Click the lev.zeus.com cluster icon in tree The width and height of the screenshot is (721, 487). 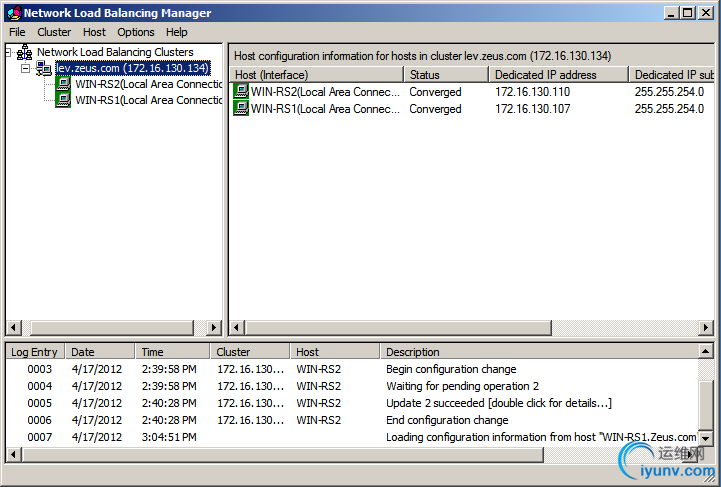(44, 68)
